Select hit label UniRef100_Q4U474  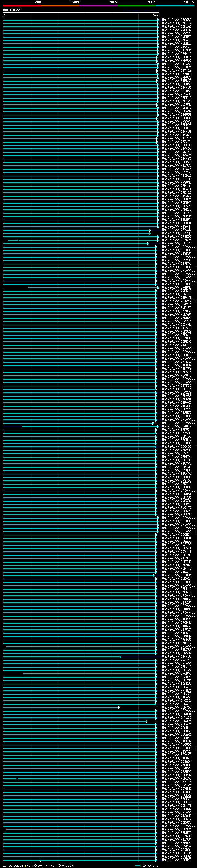(x=177, y=189)
